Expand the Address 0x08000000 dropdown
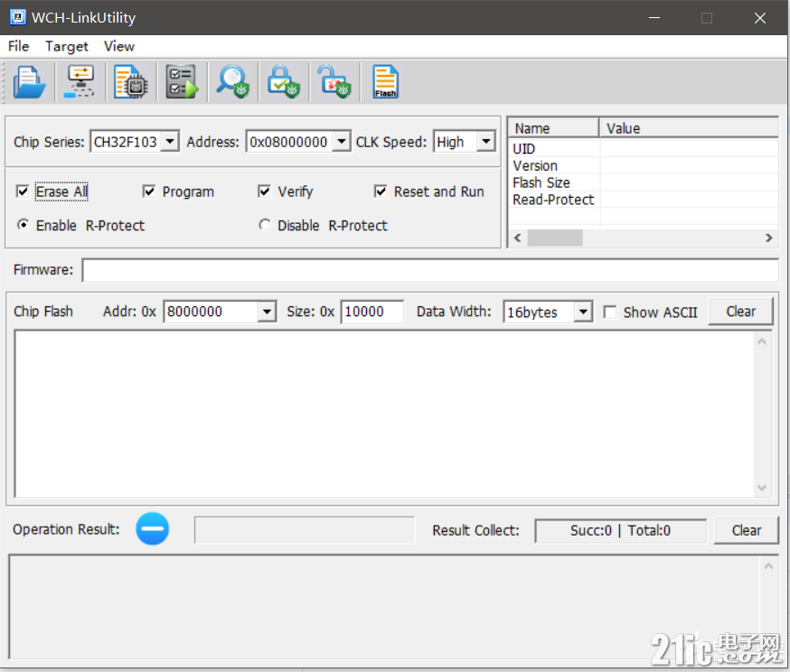The height and width of the screenshot is (672, 790). tap(342, 142)
